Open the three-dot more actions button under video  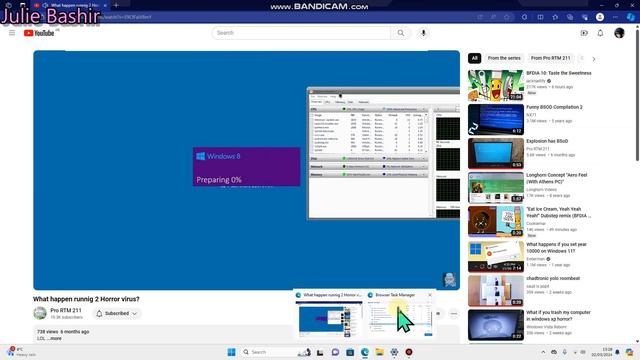(x=453, y=313)
